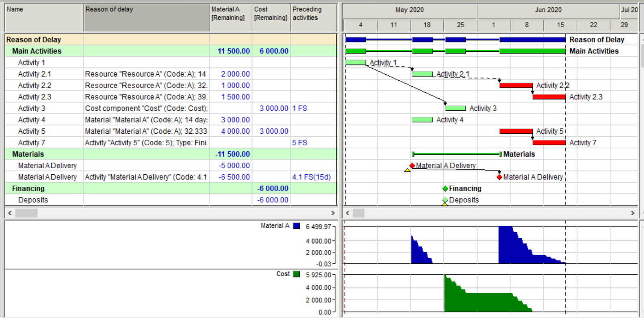Click second red Material A Delivery milestone diamond
644x318 pixels.
500,177
